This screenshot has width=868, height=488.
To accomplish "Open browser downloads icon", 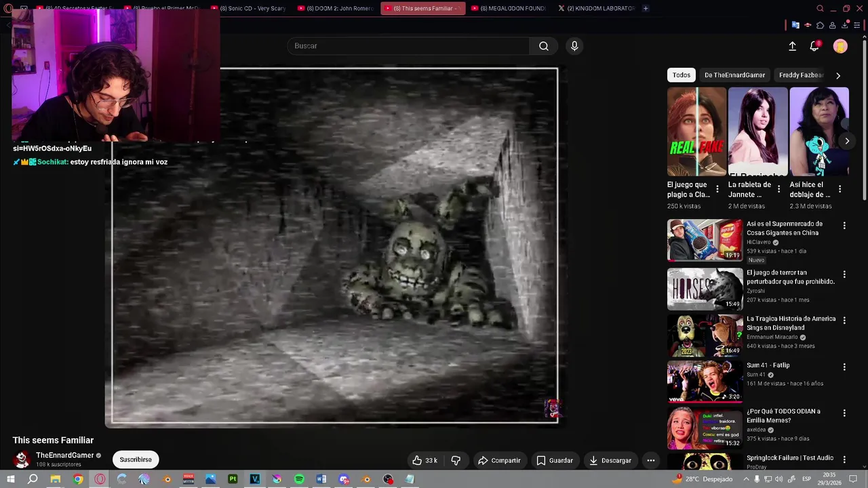I will [844, 25].
